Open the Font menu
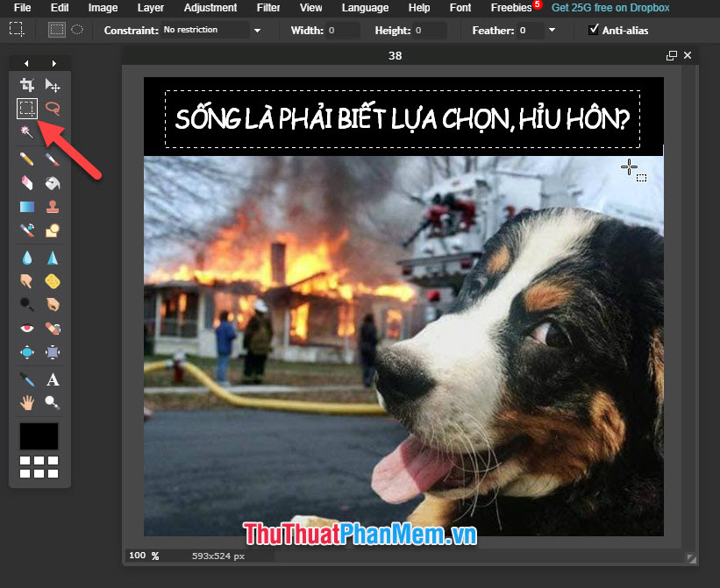The image size is (720, 588). 460,8
